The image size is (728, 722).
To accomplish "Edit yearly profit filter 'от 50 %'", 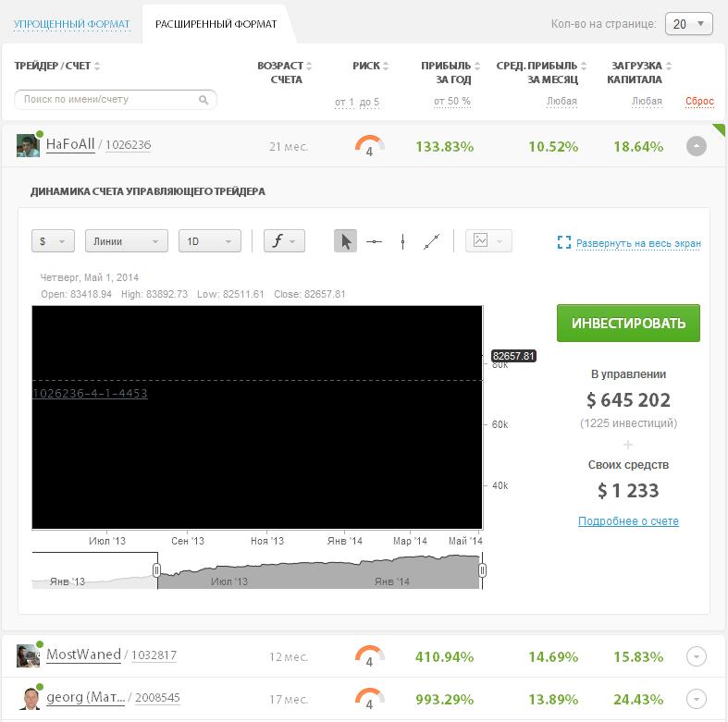I will pyautogui.click(x=452, y=101).
